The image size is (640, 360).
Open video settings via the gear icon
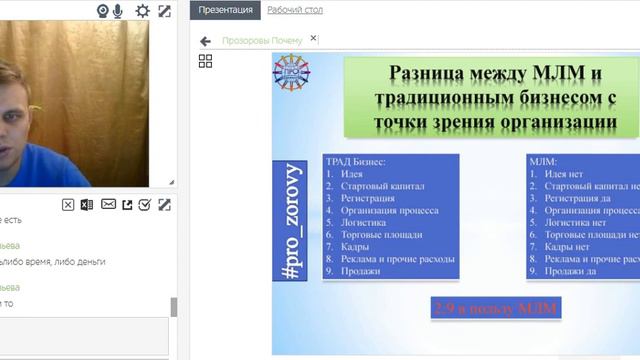(x=142, y=11)
